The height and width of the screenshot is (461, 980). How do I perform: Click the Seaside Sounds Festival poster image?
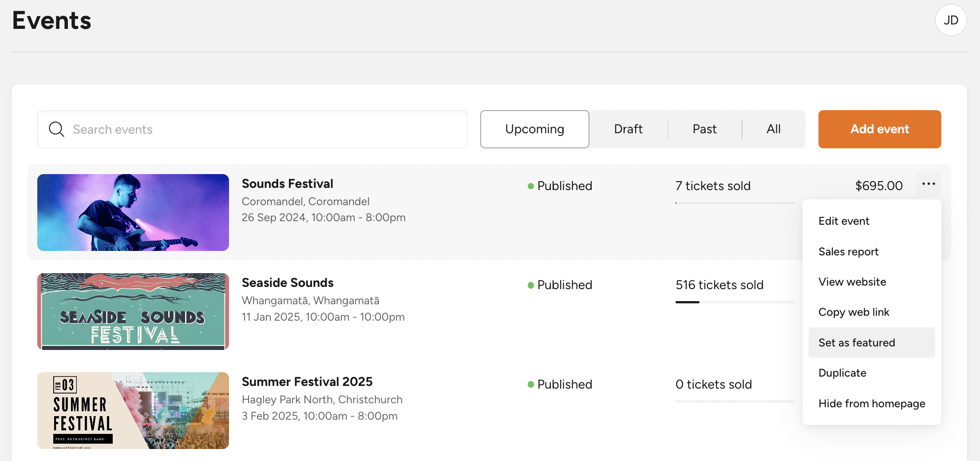[133, 311]
